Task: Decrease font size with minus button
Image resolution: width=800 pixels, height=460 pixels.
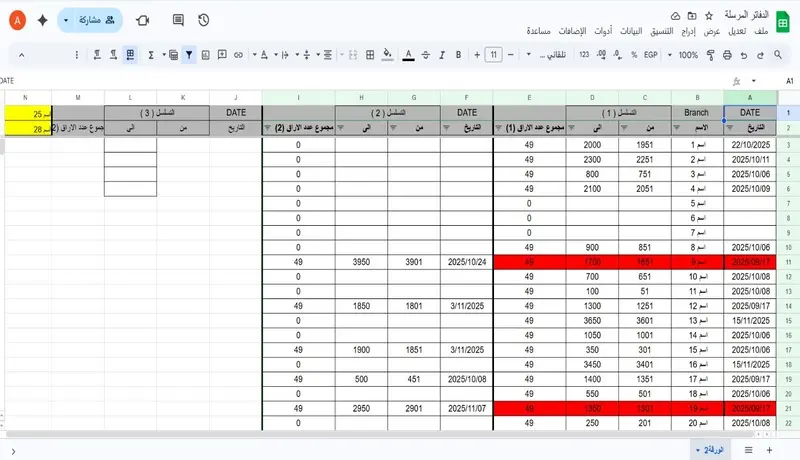Action: tap(510, 55)
